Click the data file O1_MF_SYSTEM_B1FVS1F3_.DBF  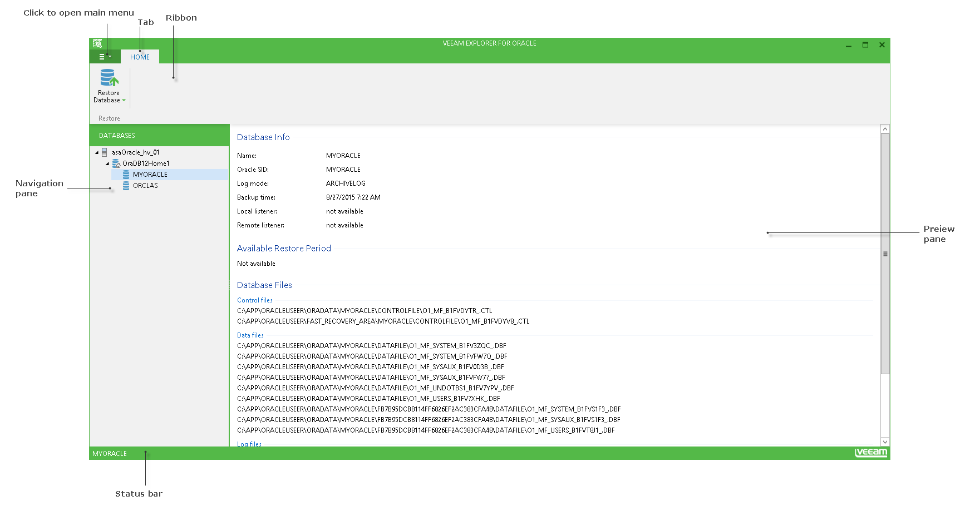[x=429, y=409]
